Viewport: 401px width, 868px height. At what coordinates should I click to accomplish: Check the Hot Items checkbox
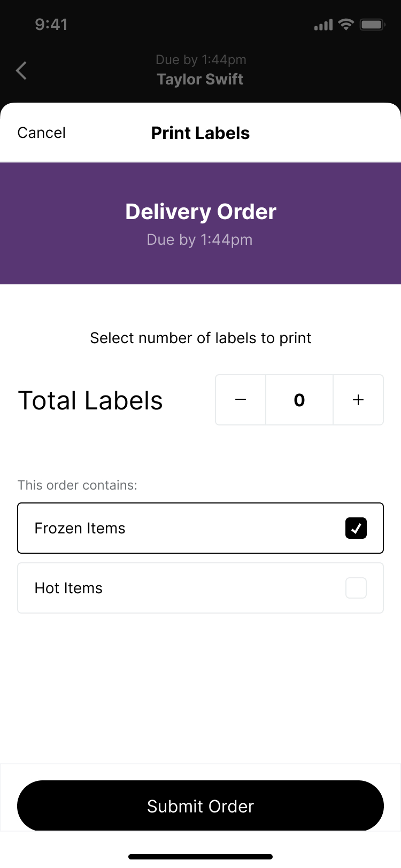click(x=356, y=588)
